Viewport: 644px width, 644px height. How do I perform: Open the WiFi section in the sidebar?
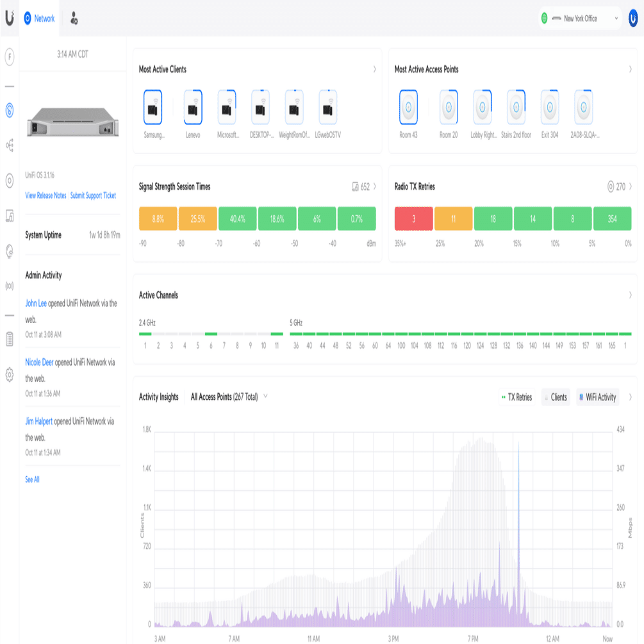coord(9,109)
